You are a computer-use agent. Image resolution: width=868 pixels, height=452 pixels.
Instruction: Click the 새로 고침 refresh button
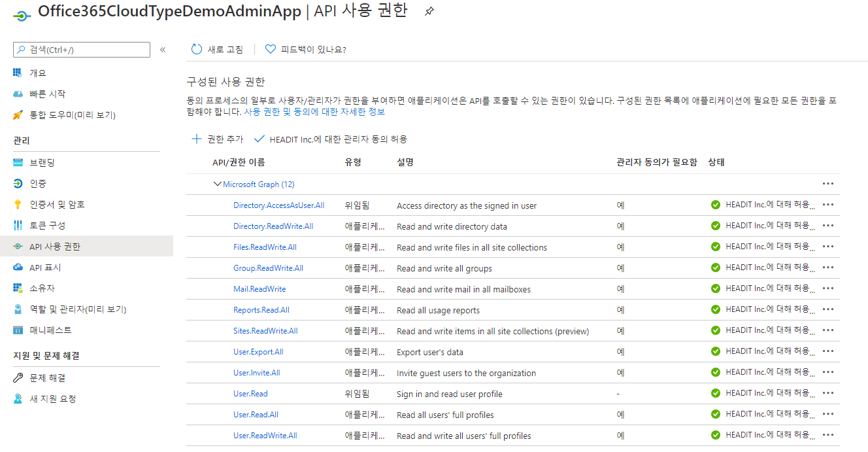click(217, 49)
